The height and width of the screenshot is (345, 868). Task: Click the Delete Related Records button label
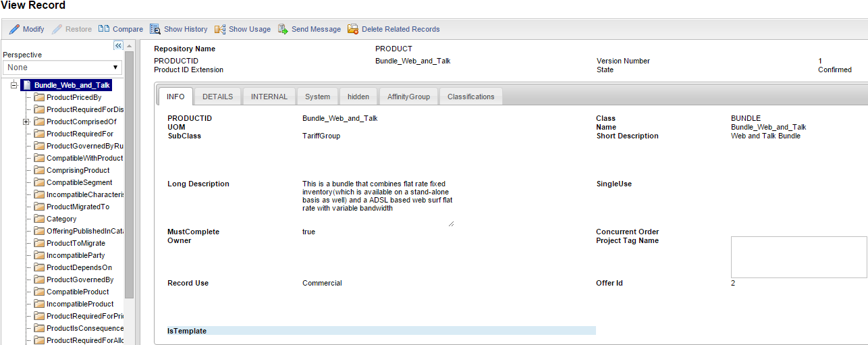(x=400, y=29)
